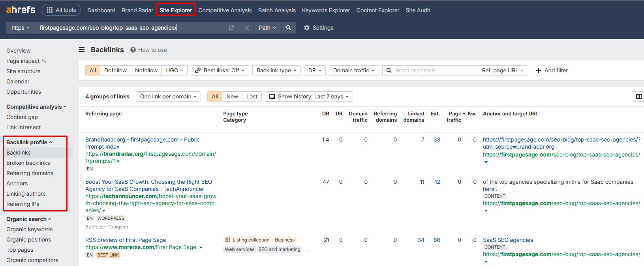
Task: Collapse the Backlink profile section
Action: (29, 142)
